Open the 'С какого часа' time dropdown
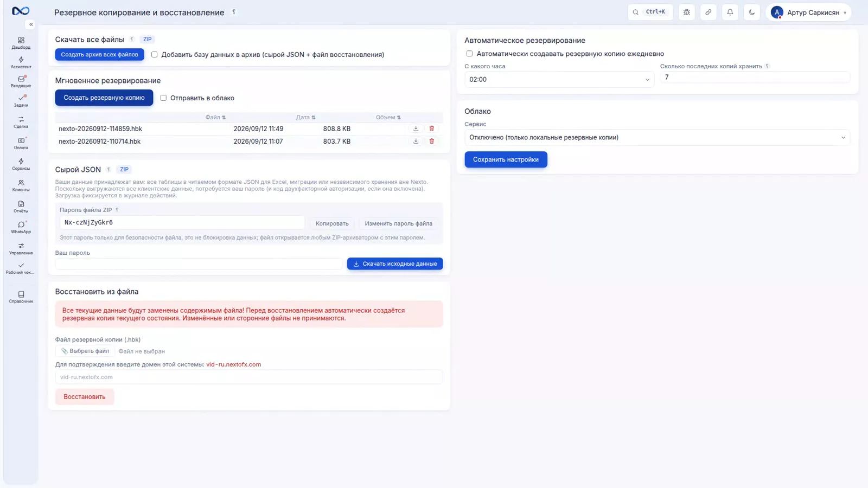 pos(559,79)
